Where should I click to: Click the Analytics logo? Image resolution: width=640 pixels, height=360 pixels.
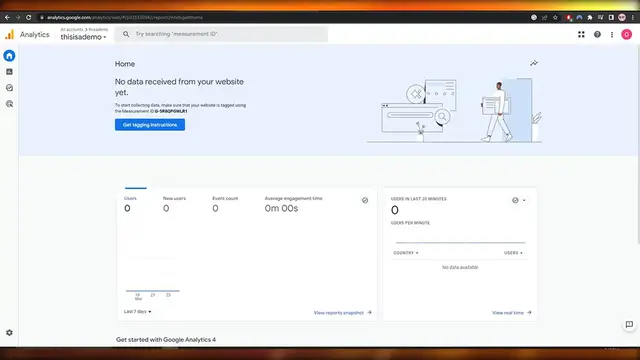(10, 35)
